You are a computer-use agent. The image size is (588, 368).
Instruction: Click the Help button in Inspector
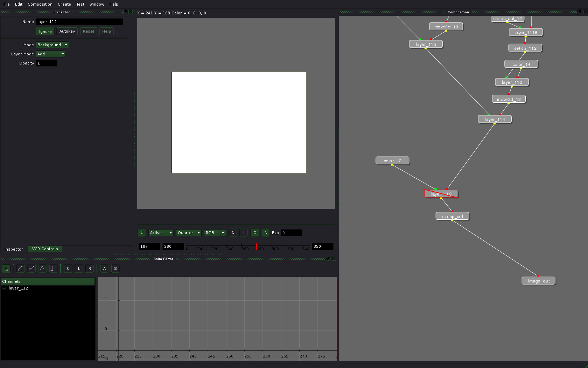tap(106, 32)
